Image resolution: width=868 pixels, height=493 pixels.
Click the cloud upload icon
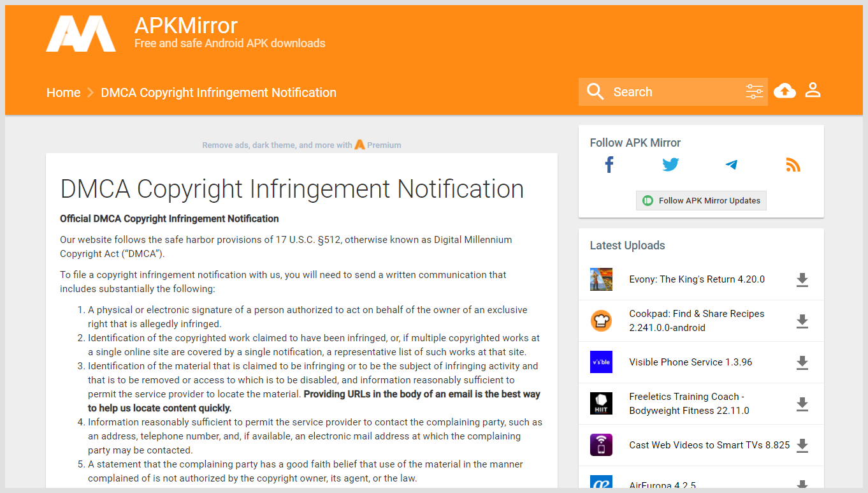[785, 91]
